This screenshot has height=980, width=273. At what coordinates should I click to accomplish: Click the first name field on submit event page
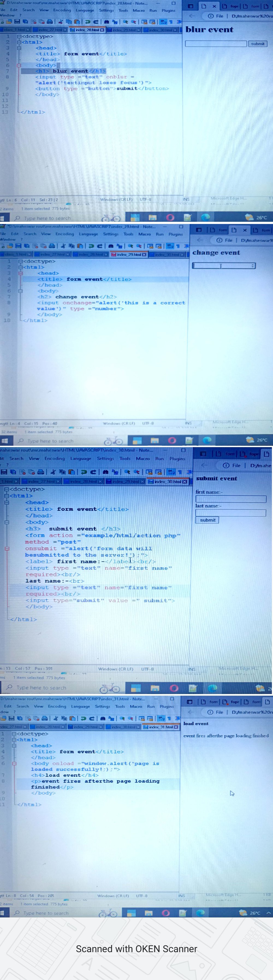230,499
